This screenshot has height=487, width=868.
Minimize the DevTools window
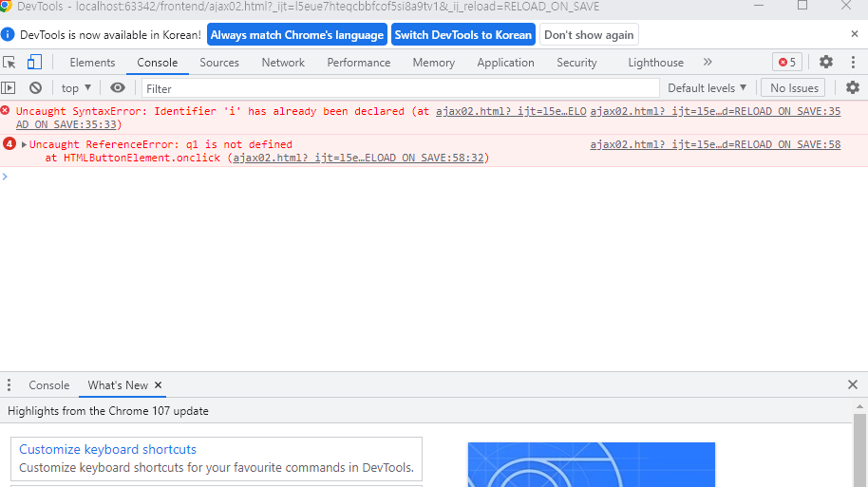[759, 6]
